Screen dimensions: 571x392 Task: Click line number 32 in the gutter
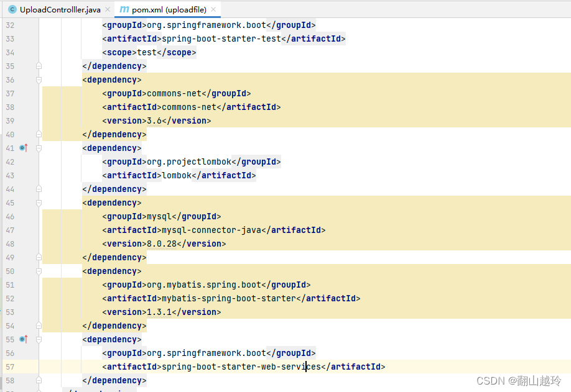pos(10,25)
